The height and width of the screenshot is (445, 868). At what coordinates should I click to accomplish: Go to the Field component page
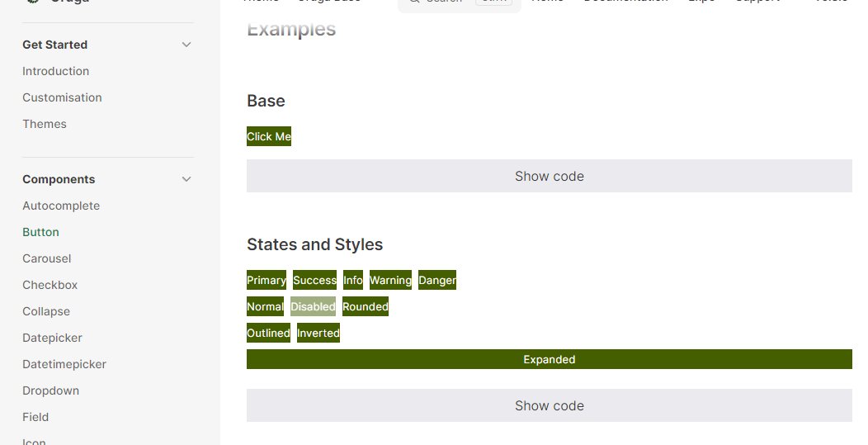35,417
